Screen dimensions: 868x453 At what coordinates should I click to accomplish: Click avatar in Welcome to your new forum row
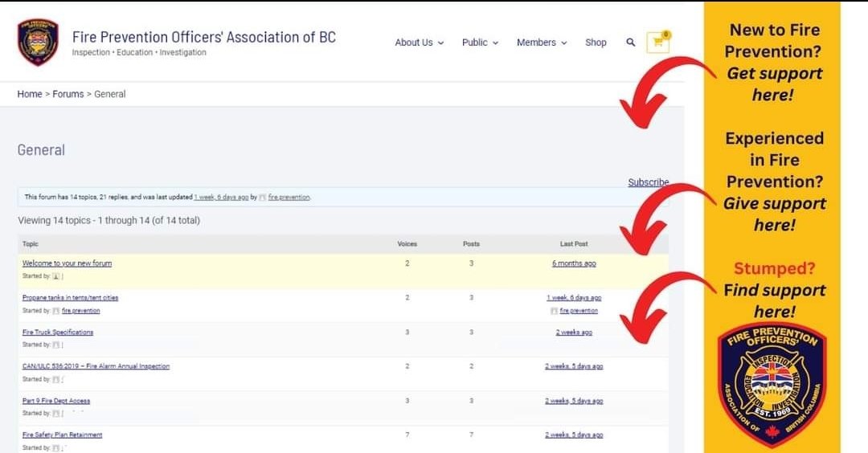coord(56,276)
